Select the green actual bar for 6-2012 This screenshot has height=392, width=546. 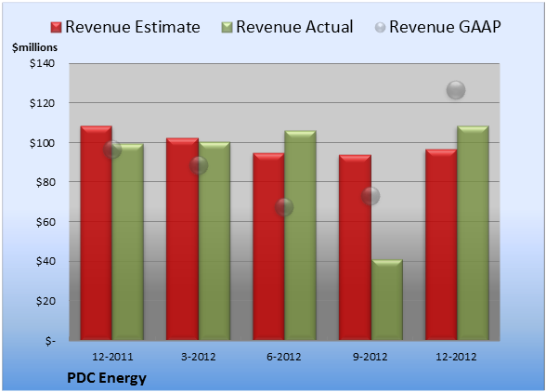point(300,235)
